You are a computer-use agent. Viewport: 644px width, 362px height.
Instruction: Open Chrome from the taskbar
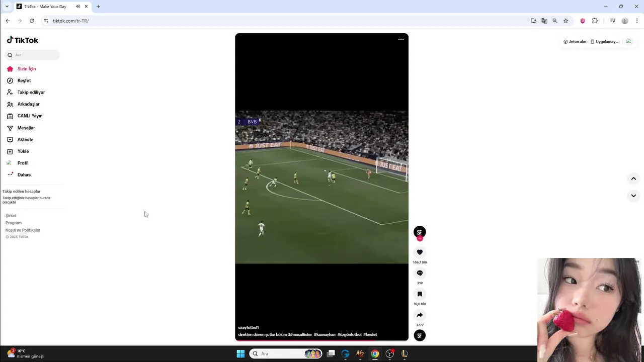[x=375, y=353]
